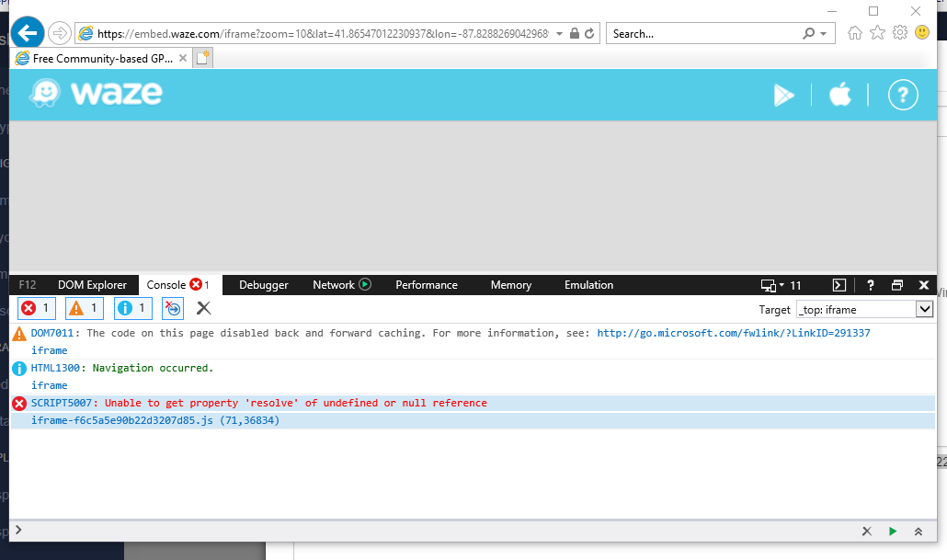Click the search magnifier icon
The image size is (947, 560).
[809, 34]
